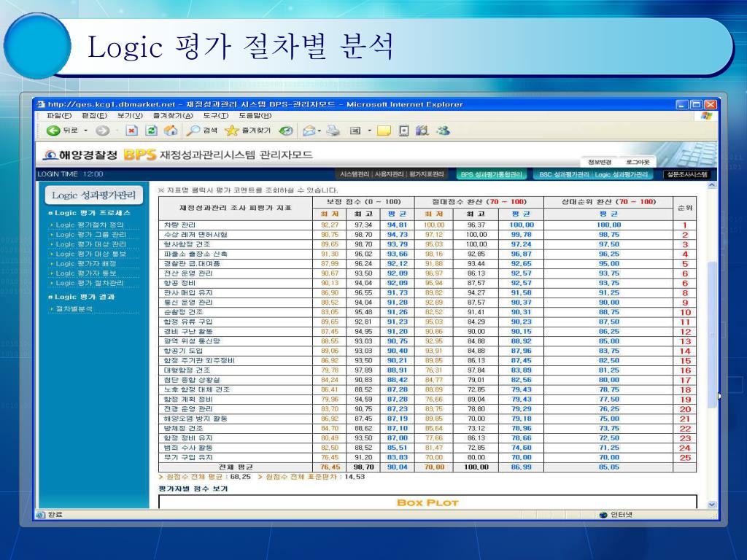Click the 전산 운영 관리 indicator name

[x=187, y=273]
